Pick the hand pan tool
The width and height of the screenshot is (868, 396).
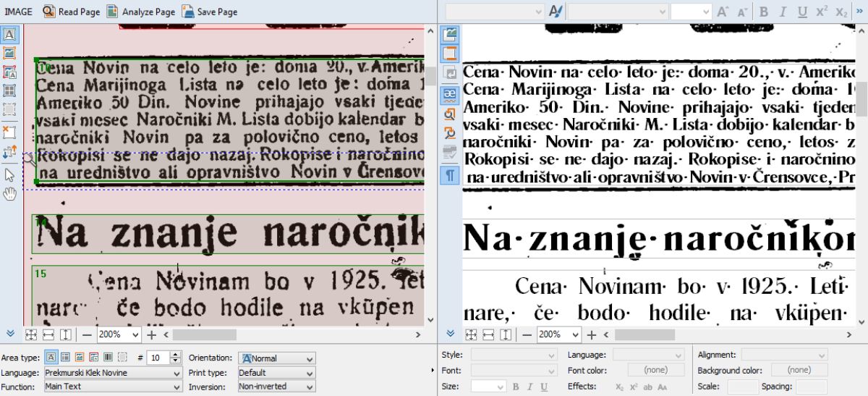click(x=10, y=193)
